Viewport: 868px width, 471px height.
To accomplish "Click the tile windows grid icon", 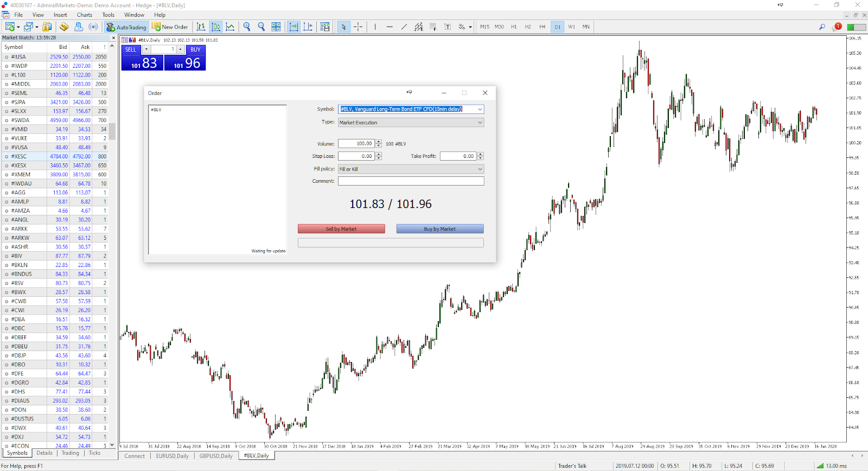I will tap(276, 27).
